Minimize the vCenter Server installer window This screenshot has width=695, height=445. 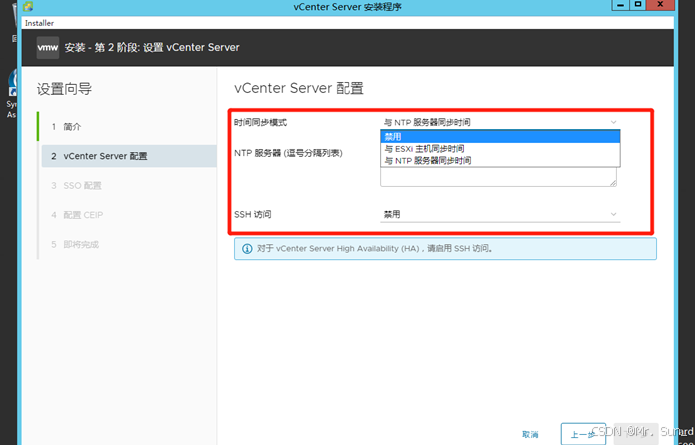click(621, 5)
